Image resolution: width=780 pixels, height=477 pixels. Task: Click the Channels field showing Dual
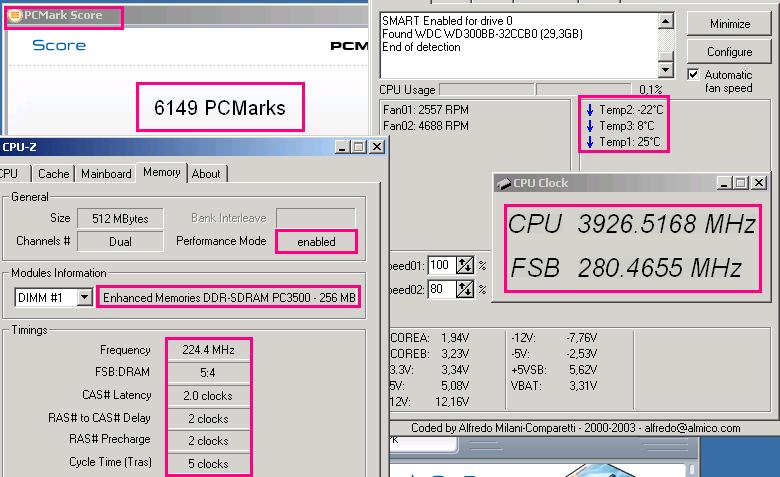click(120, 242)
